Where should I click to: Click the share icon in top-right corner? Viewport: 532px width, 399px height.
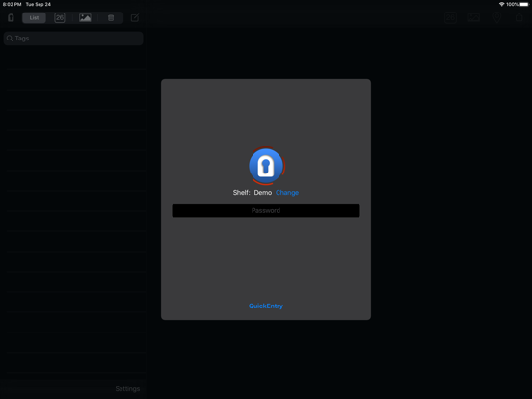pyautogui.click(x=519, y=17)
